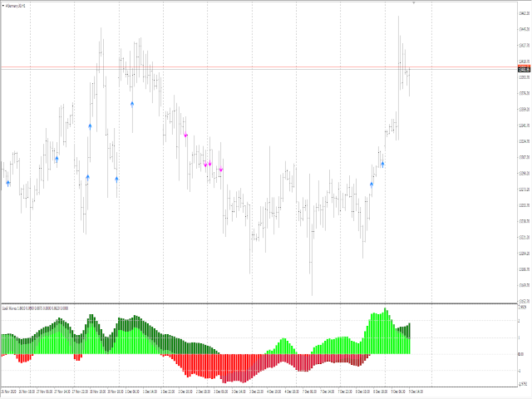
Task: Click the rightmost magenta down arrow signal
Action: 221,170
